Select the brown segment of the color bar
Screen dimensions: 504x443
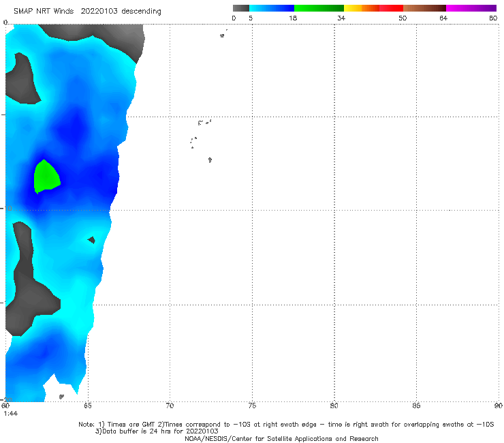424,8
